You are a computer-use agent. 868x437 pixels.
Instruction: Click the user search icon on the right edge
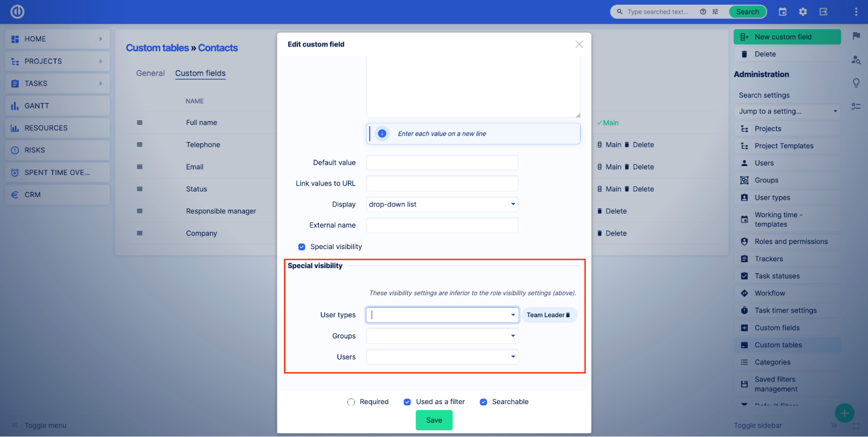[856, 60]
